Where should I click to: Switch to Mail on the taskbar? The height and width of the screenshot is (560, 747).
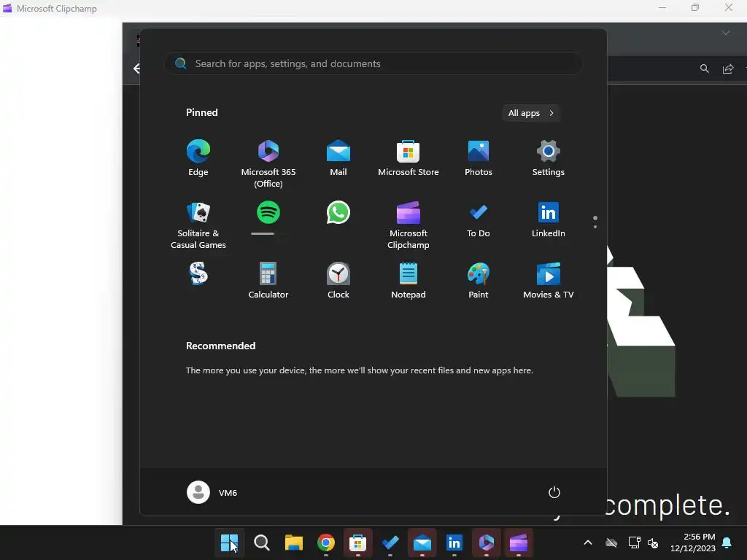tap(422, 542)
